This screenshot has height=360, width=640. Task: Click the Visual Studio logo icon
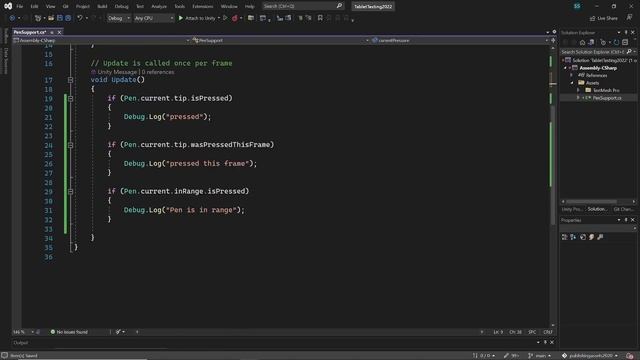tap(8, 6)
